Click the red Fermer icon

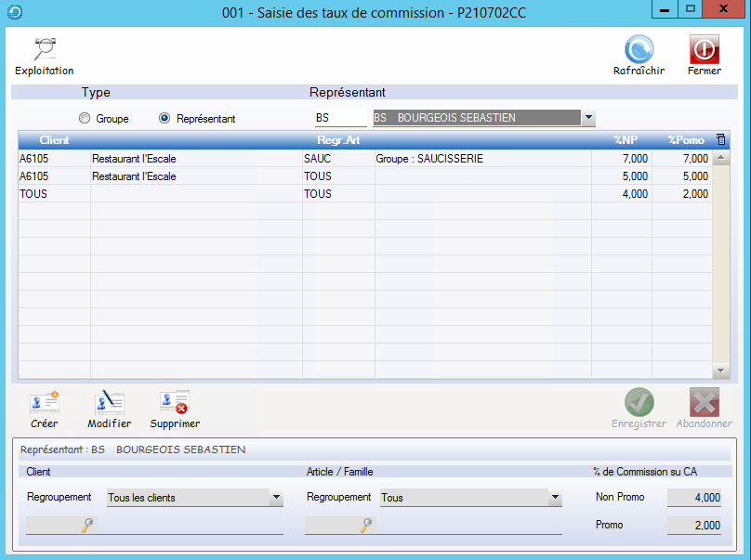(704, 50)
